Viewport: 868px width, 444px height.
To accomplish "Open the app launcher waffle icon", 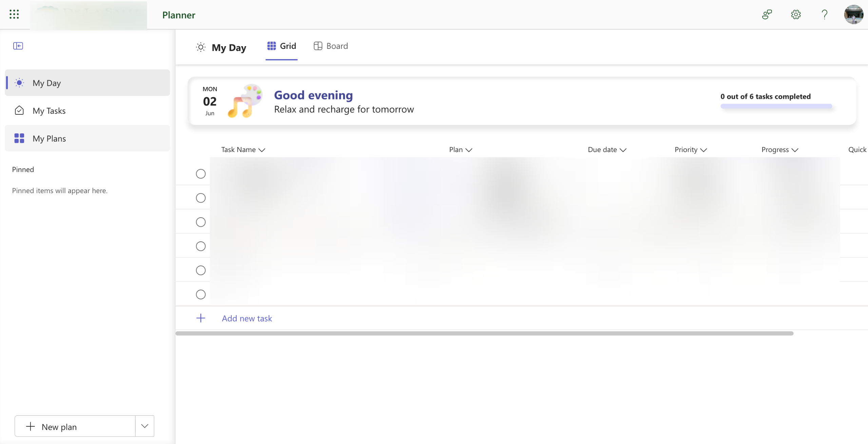I will pyautogui.click(x=14, y=14).
